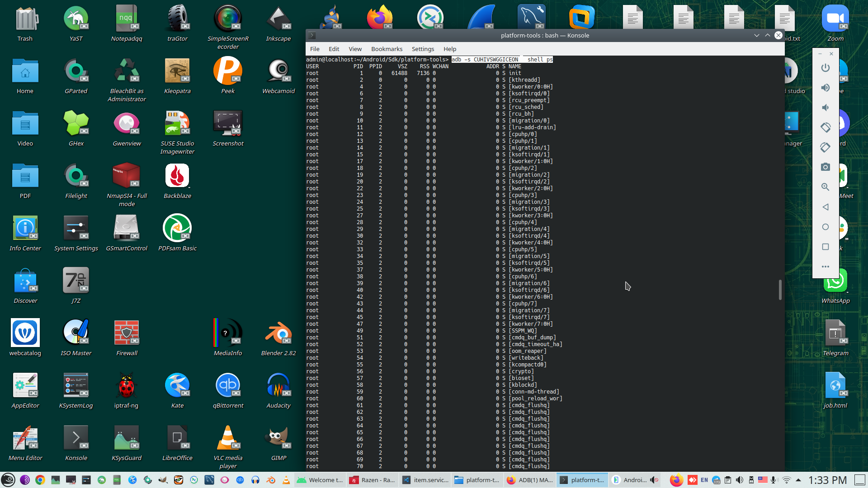Open Bookmarks menu in Konsole
868x488 pixels.
click(387, 49)
